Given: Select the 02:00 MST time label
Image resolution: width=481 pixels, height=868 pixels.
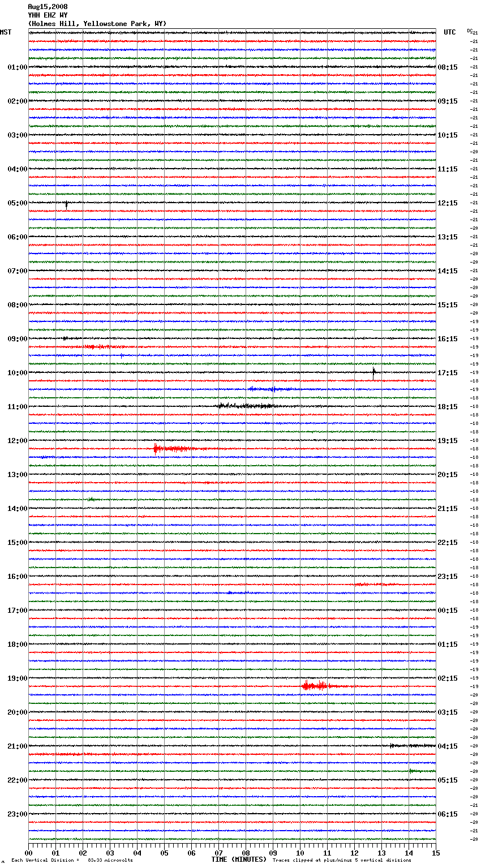Looking at the screenshot, I should [x=17, y=101].
